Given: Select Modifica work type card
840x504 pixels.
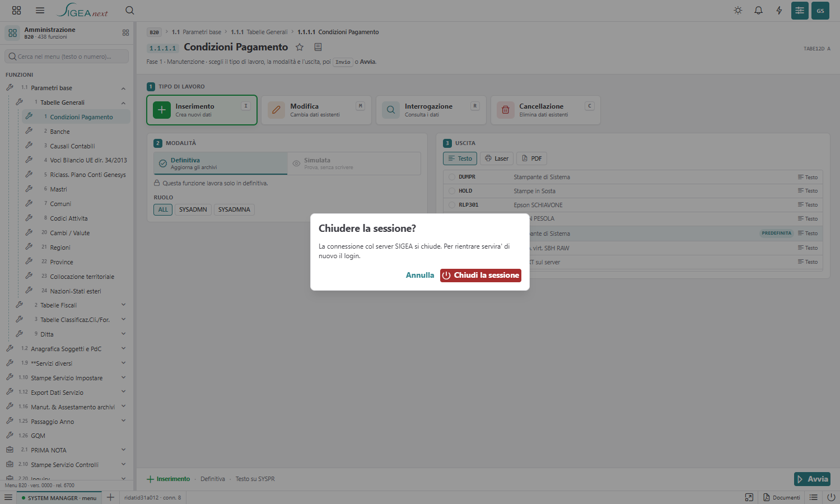Looking at the screenshot, I should (x=316, y=110).
